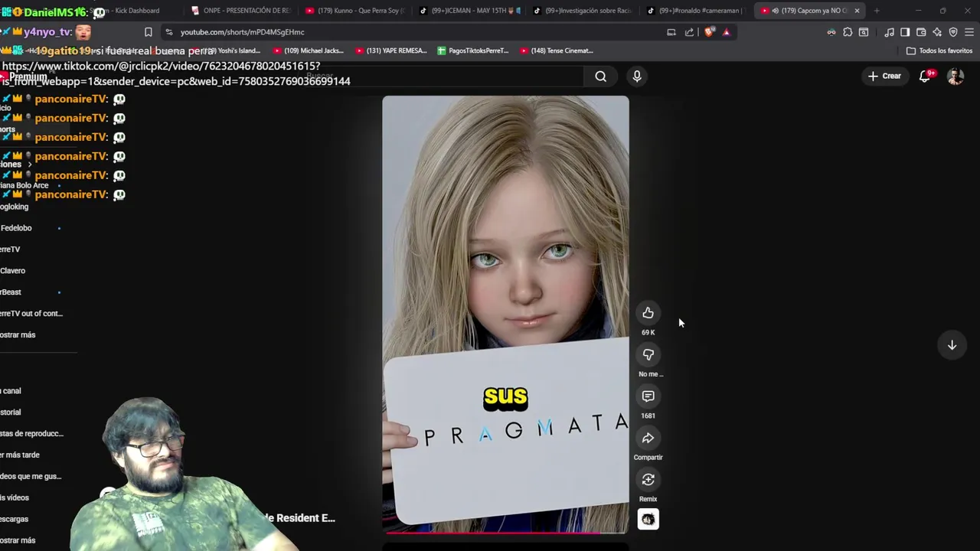
Task: Open the Brave Wallet icon
Action: tap(921, 32)
